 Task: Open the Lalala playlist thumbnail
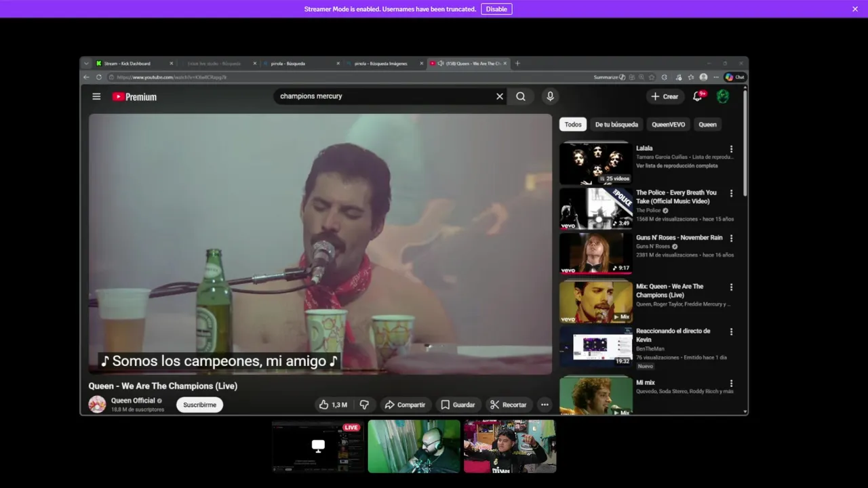click(595, 163)
